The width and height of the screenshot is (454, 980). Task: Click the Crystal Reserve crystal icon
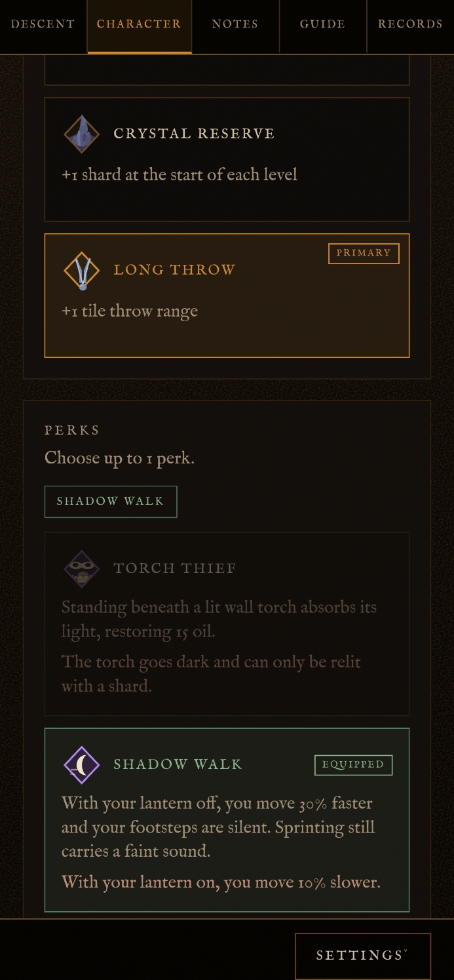[82, 134]
